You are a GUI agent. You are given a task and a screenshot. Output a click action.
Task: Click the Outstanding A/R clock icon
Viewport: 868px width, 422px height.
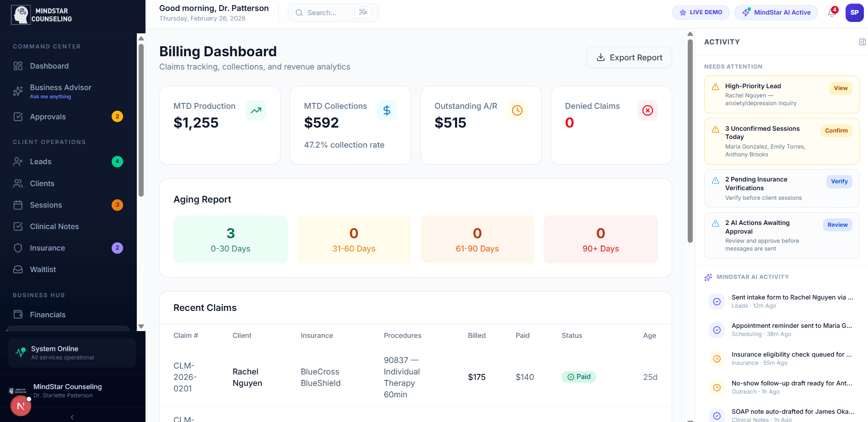click(x=517, y=110)
